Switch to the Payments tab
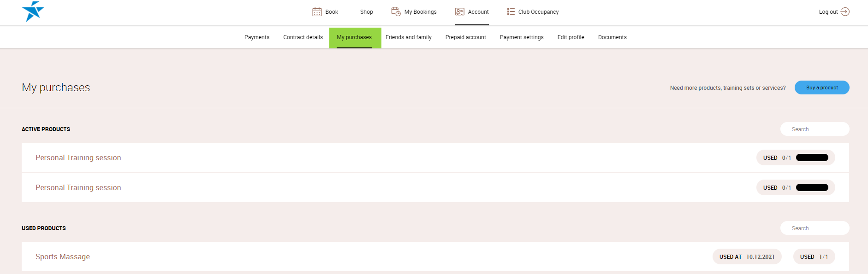The width and height of the screenshot is (868, 274). [256, 37]
